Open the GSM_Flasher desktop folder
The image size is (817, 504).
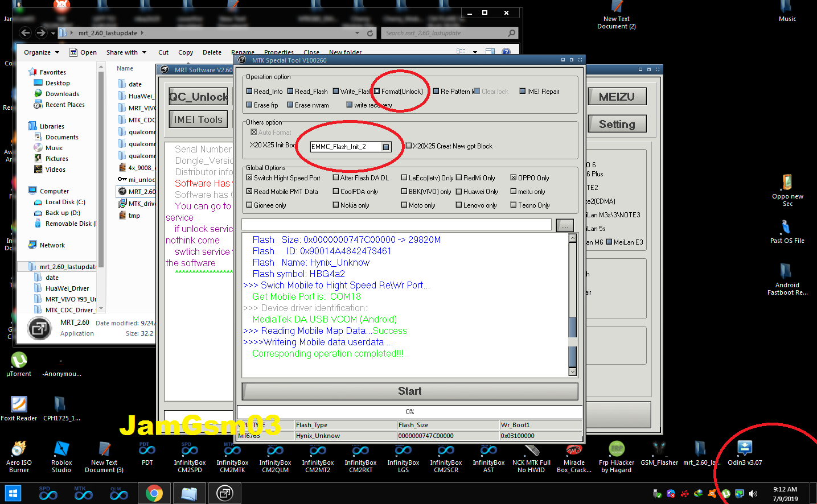(x=659, y=453)
